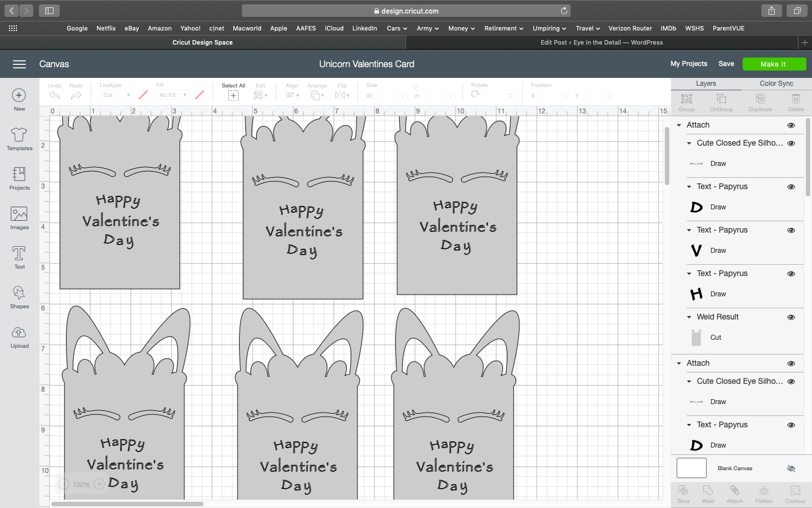Click the green Make It button
This screenshot has height=508, width=812.
pyautogui.click(x=774, y=64)
